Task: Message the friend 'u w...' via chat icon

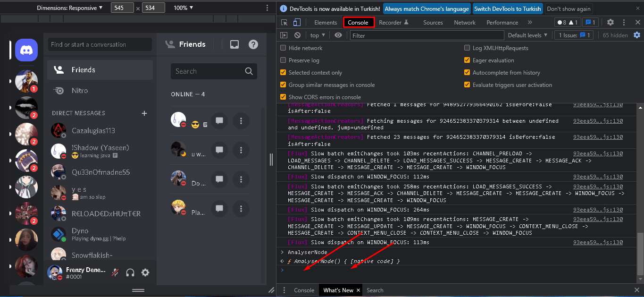Action: point(219,151)
